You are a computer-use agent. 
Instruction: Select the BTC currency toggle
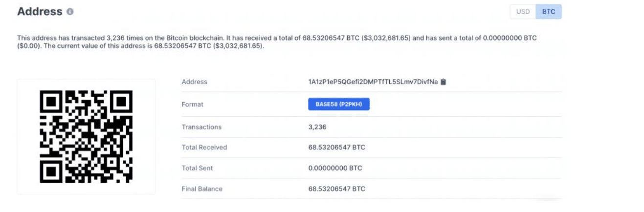tap(549, 12)
